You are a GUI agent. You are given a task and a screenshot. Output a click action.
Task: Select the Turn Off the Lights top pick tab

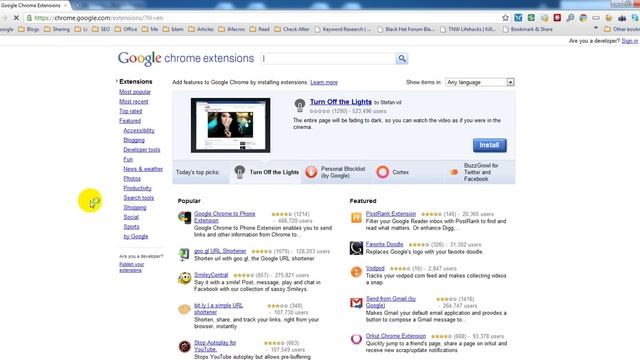(x=266, y=172)
